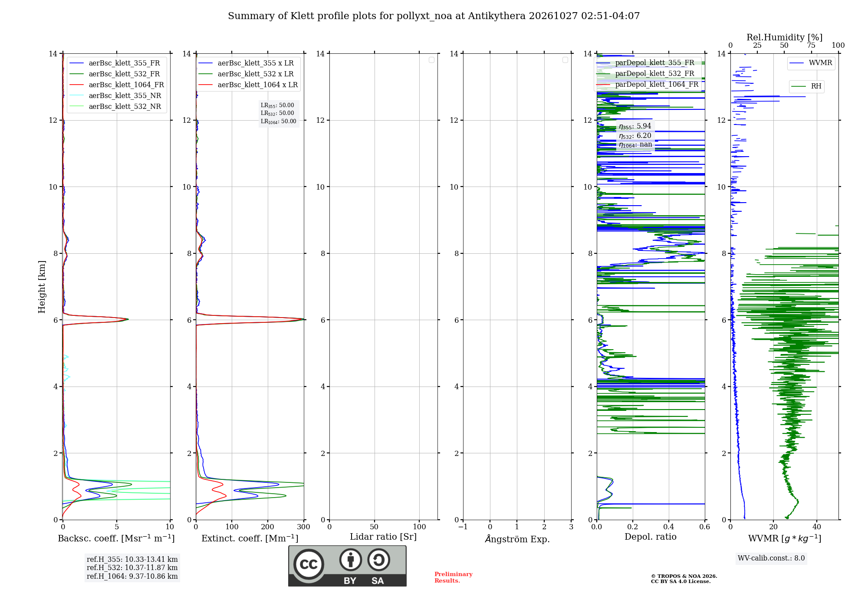The width and height of the screenshot is (868, 590).
Task: Click the TROPOS & NOA 2026 license text
Action: pyautogui.click(x=684, y=579)
